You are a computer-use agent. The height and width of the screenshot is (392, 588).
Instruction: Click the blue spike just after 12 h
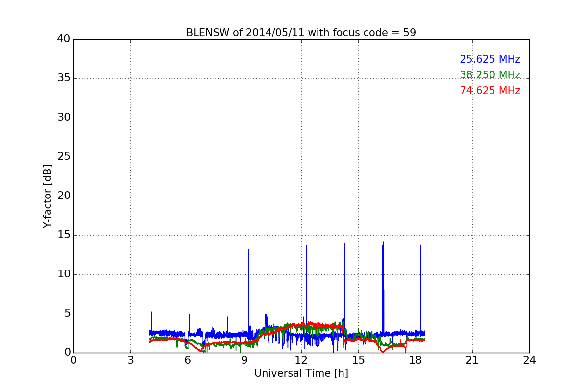307,289
